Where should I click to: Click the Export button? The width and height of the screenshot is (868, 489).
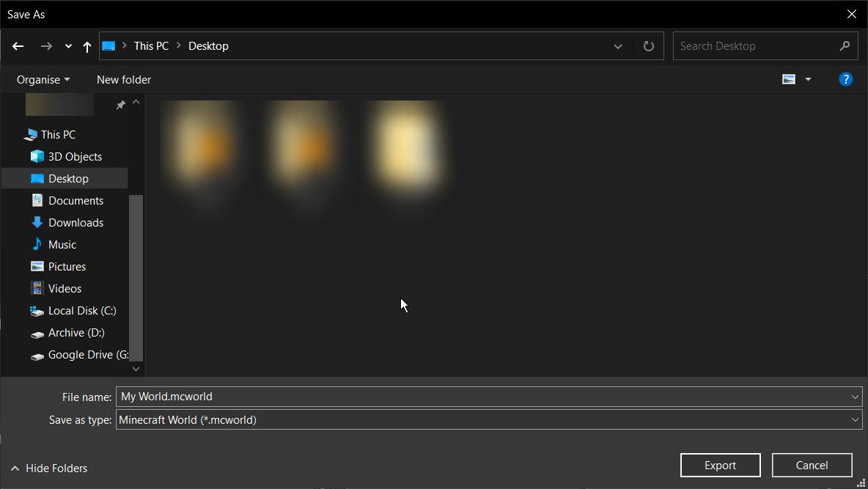click(720, 465)
